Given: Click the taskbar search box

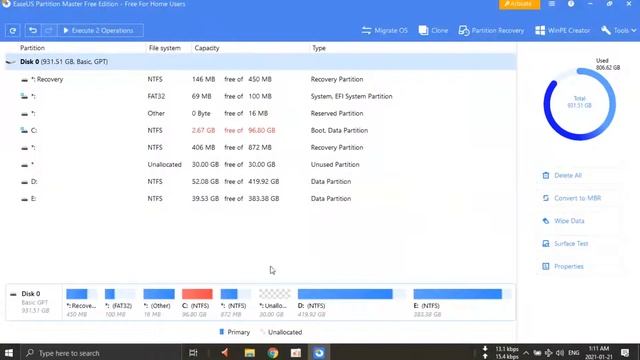Looking at the screenshot, I should coord(100,353).
